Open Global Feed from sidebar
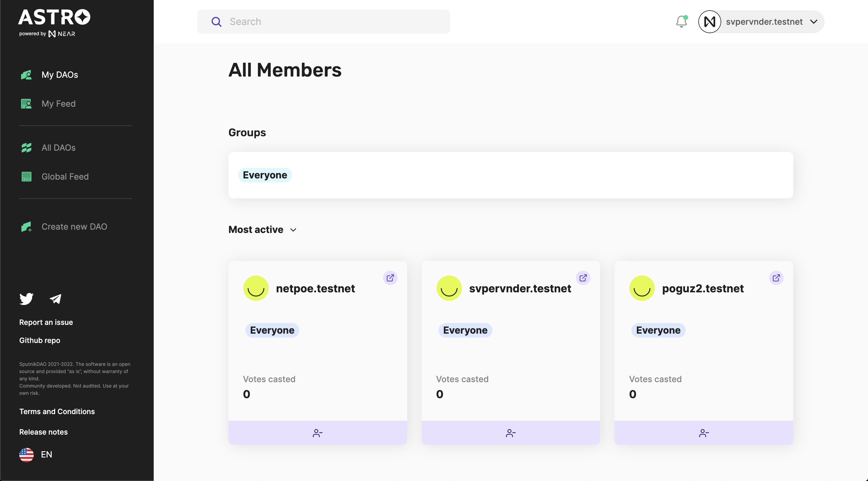The width and height of the screenshot is (868, 481). tap(65, 177)
